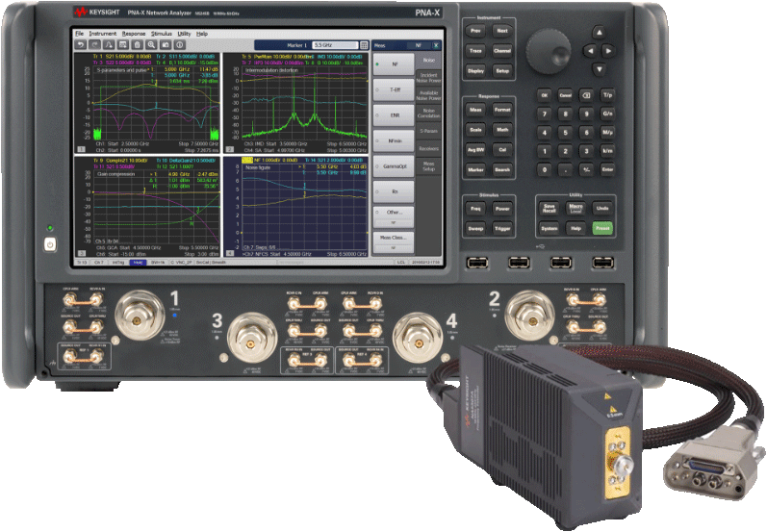Screen dimensions: 767x532
Task: Click the trash can icon in the toolbar
Action: click(x=138, y=45)
